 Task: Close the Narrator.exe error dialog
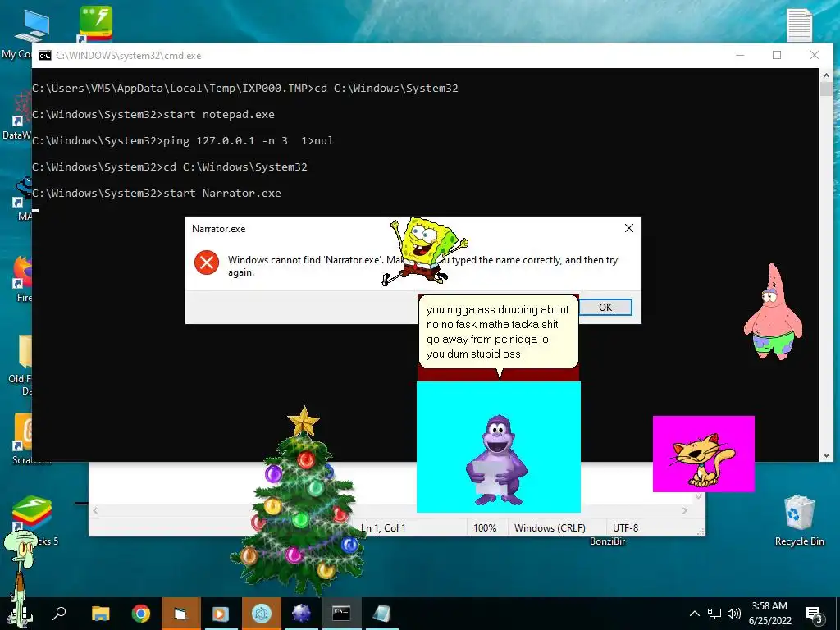point(629,228)
